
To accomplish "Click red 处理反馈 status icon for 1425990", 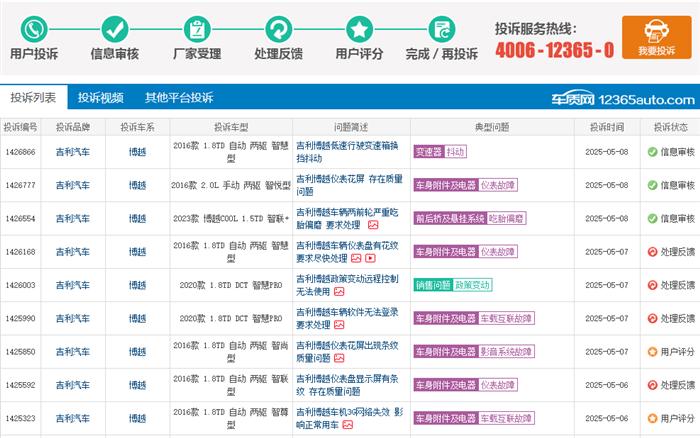I will [652, 318].
